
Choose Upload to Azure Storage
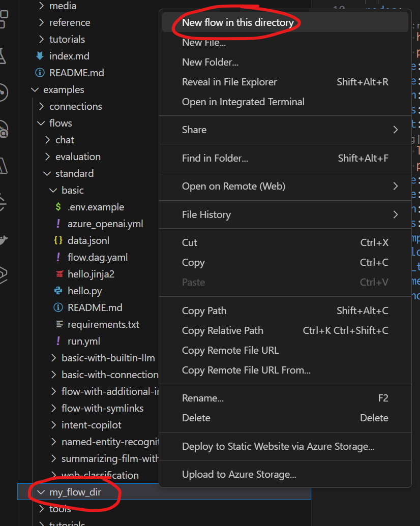(239, 474)
